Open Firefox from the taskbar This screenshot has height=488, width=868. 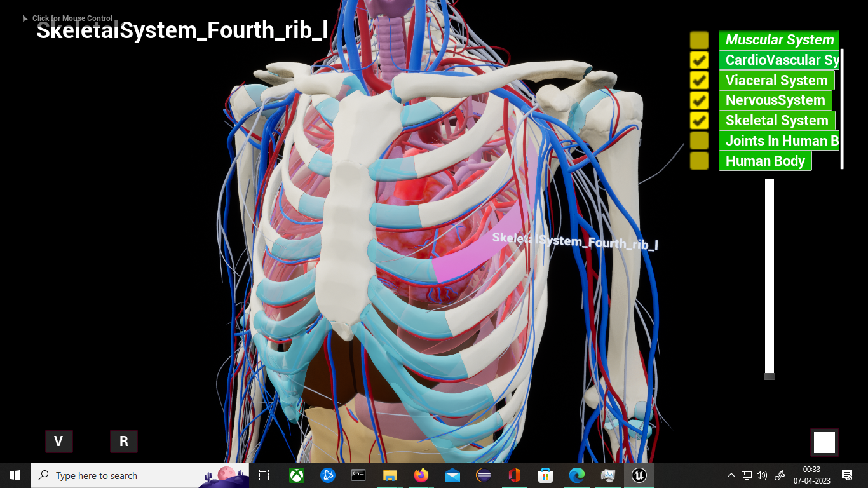(421, 475)
